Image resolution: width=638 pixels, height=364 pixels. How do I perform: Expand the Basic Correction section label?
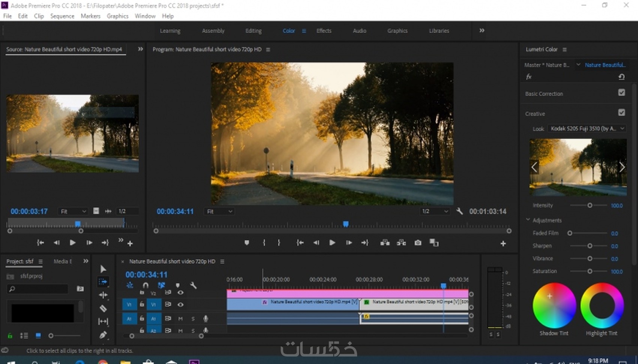(544, 94)
